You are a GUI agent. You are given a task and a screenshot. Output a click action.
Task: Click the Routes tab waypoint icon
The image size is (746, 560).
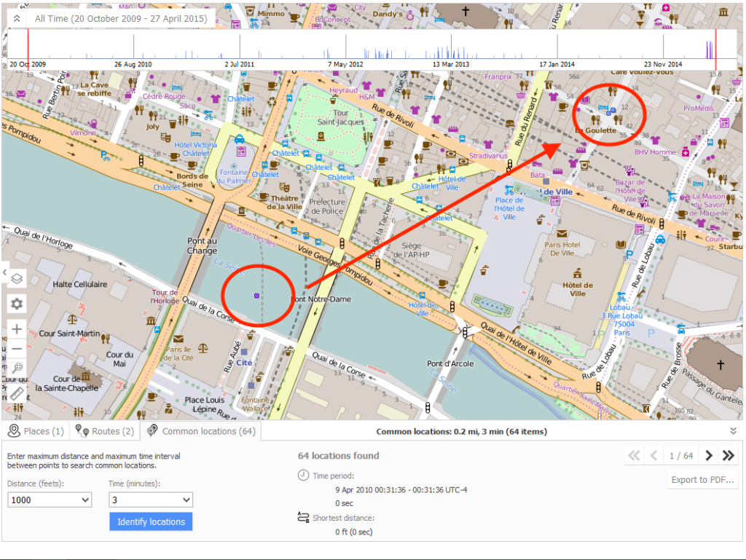point(82,430)
